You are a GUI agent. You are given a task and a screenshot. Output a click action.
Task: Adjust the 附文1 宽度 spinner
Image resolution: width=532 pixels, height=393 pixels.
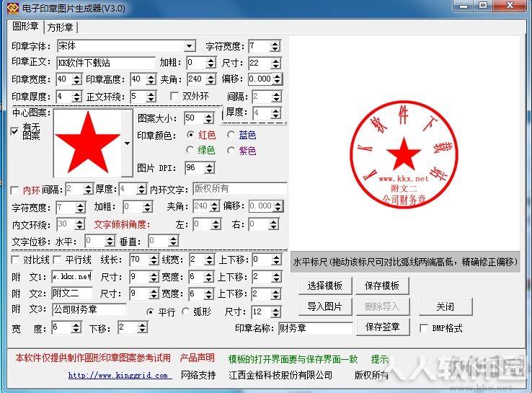209,277
